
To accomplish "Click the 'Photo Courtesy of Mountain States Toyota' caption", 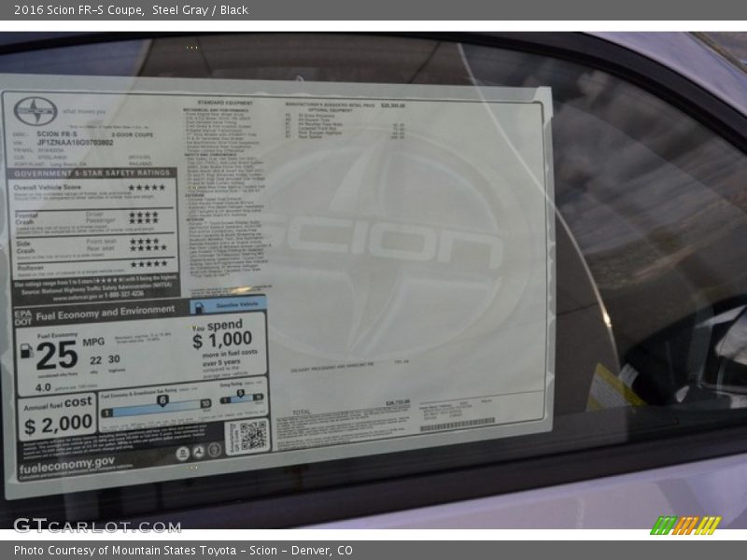I will pyautogui.click(x=125, y=551).
